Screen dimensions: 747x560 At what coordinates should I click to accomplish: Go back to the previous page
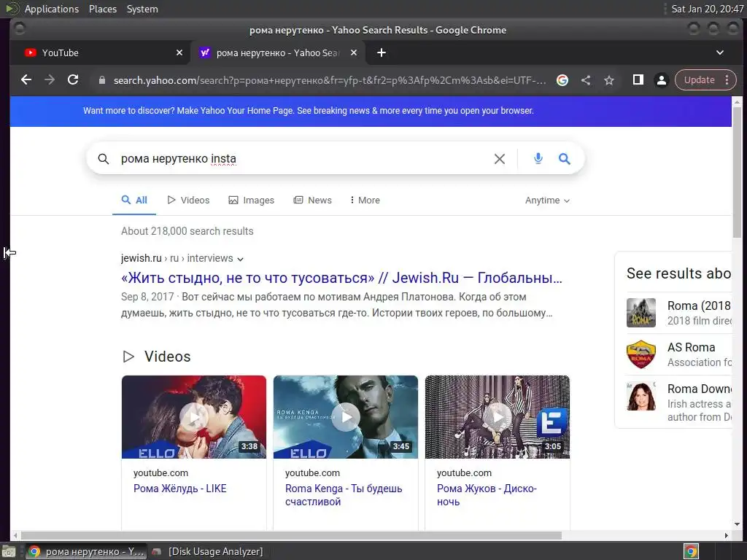tap(26, 80)
